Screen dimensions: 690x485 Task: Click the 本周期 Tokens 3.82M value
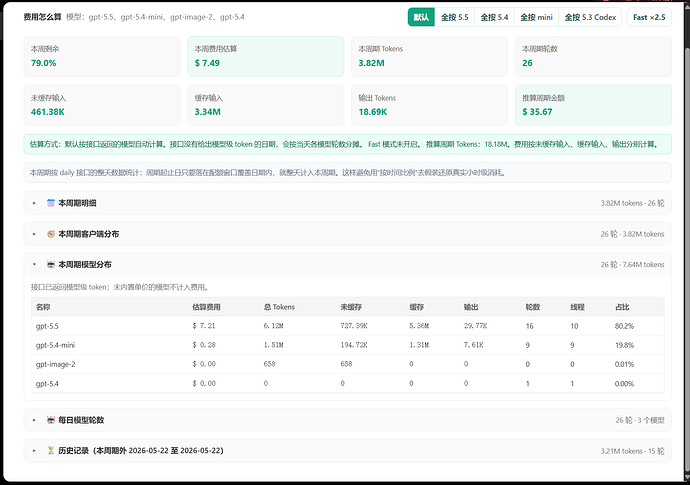click(371, 63)
